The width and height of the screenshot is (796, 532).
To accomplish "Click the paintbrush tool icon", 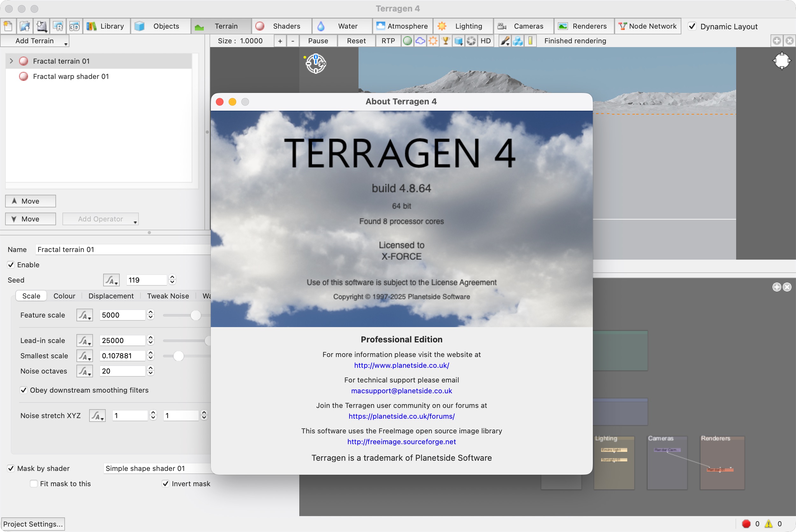I will point(505,41).
